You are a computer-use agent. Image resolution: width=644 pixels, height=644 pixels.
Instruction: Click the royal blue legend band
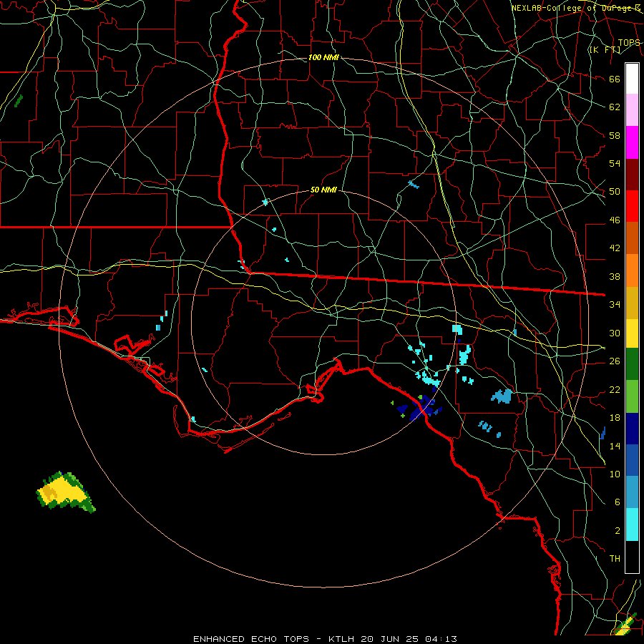click(x=632, y=460)
